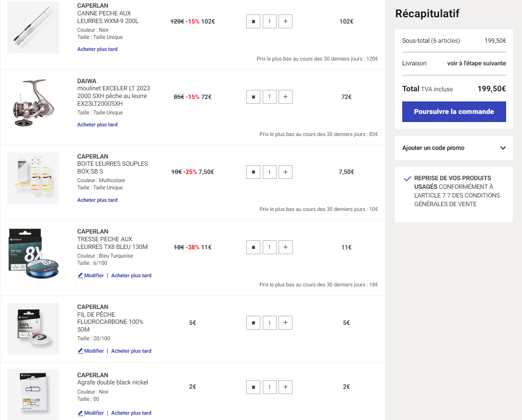Image resolution: width=522 pixels, height=420 pixels.
Task: Click 'Couleur : Multicolore' text
Action: coord(101,180)
